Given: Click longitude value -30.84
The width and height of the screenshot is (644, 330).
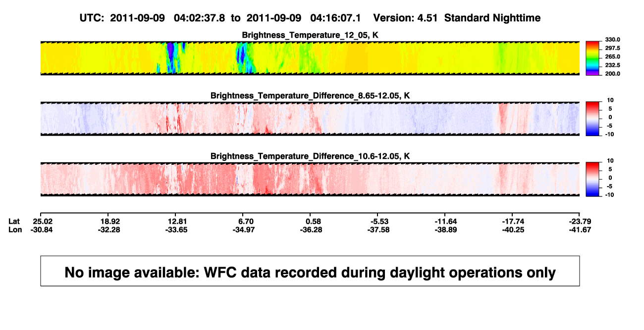Looking at the screenshot, I should [x=42, y=230].
